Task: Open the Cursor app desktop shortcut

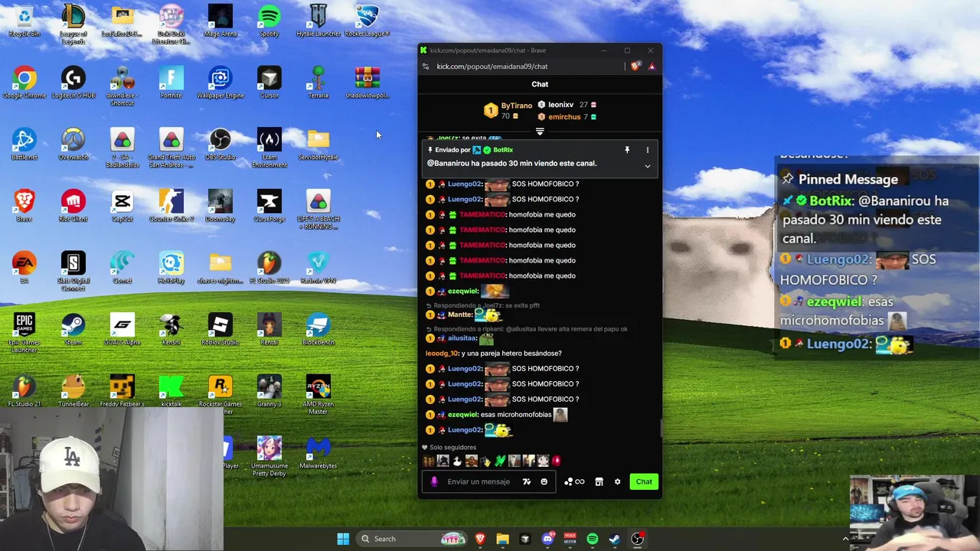Action: click(269, 83)
